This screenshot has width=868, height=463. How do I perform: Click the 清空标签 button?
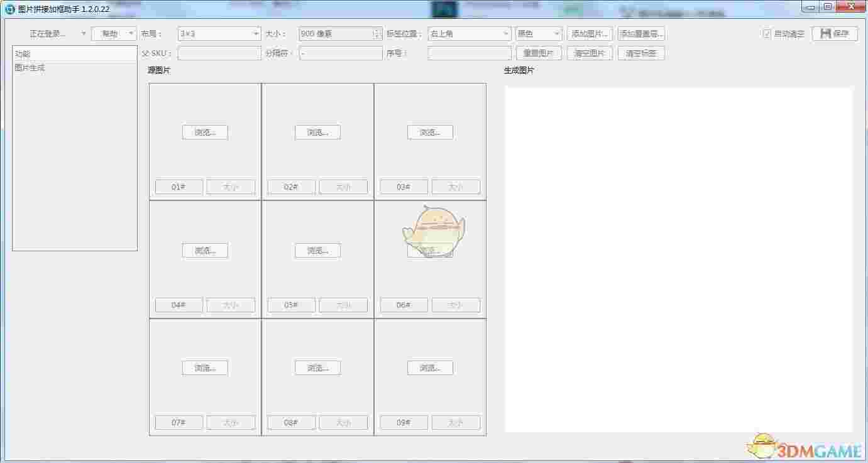tap(640, 53)
